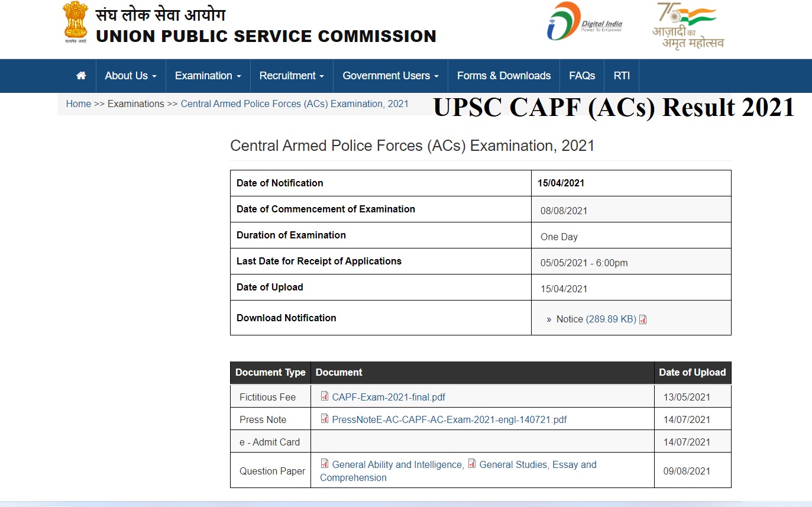Click the Date of Upload column header
Image resolution: width=812 pixels, height=507 pixels.
693,373
